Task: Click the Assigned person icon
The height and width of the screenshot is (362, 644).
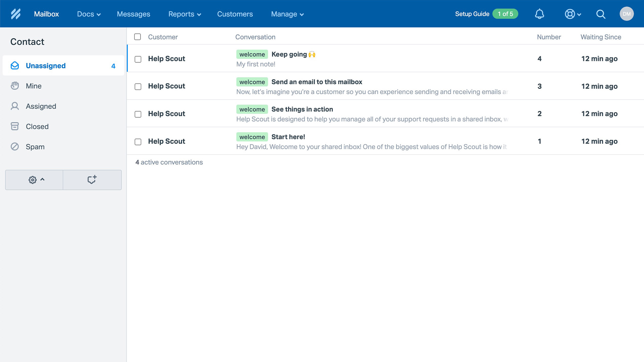Action: pos(15,106)
